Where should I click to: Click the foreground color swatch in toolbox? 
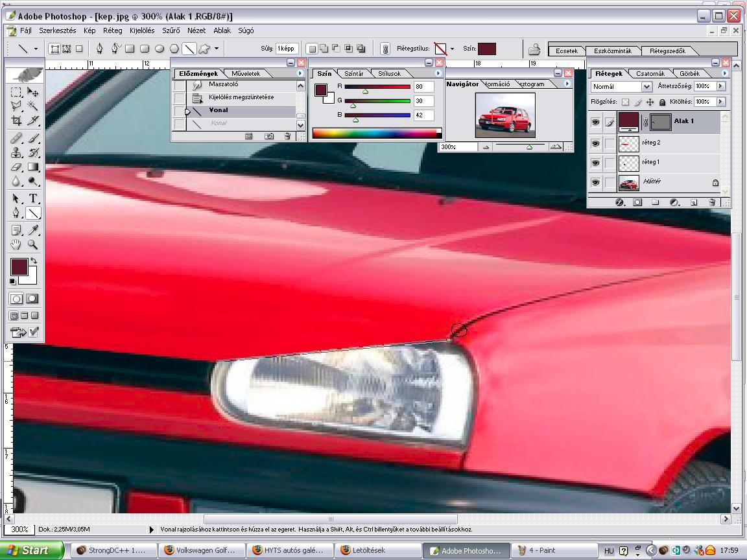19,266
